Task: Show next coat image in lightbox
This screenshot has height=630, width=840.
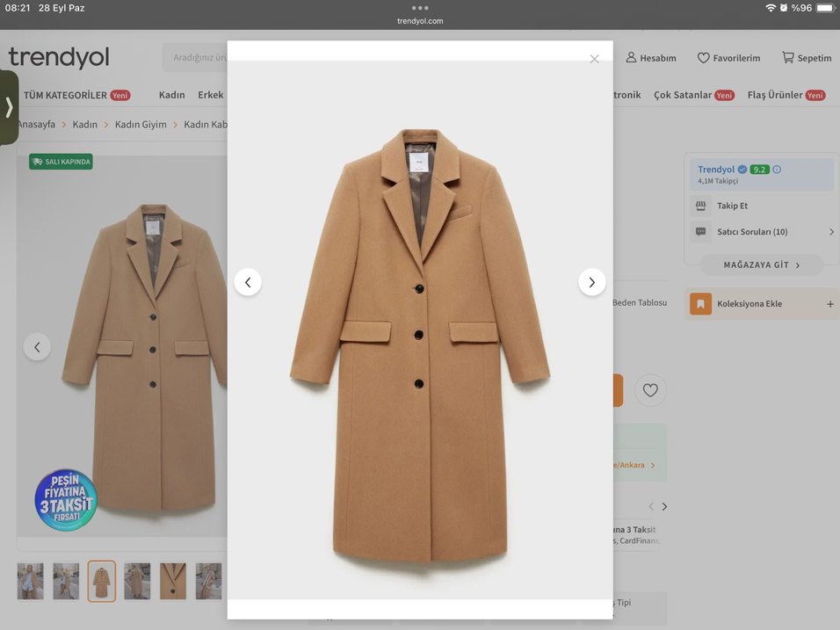Action: (591, 282)
